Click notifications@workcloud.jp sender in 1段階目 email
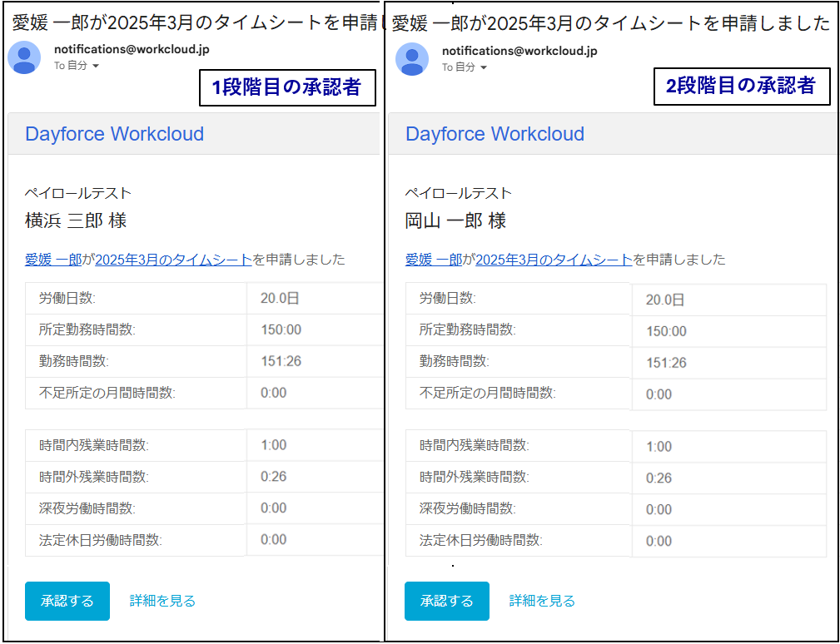The height and width of the screenshot is (644, 840). pos(132,49)
